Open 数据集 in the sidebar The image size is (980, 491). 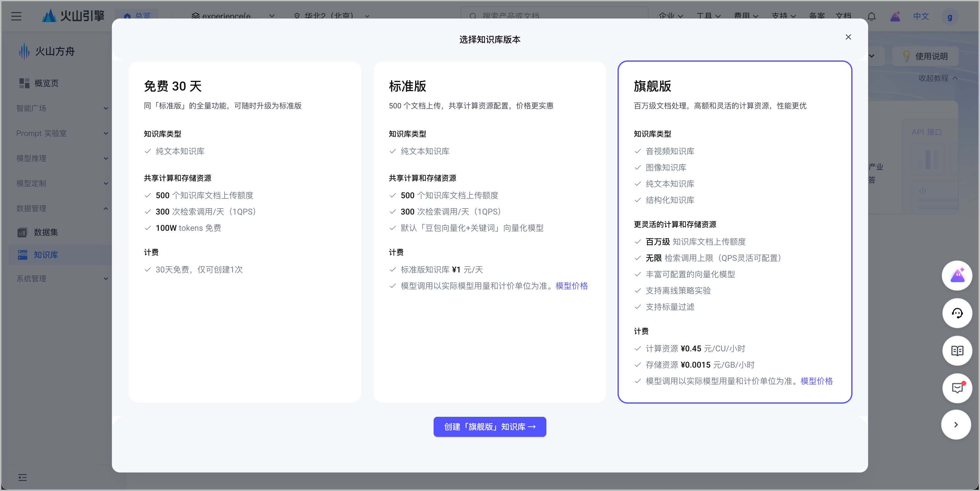(46, 232)
